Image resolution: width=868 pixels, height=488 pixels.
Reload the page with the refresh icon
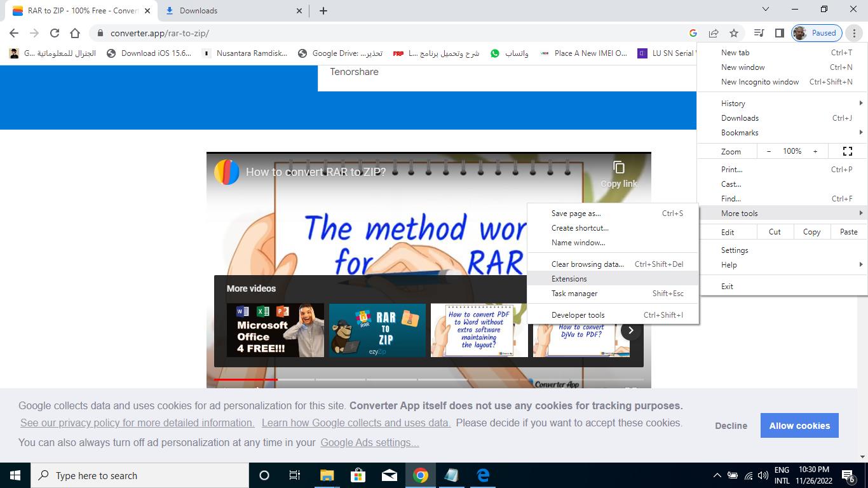point(55,33)
